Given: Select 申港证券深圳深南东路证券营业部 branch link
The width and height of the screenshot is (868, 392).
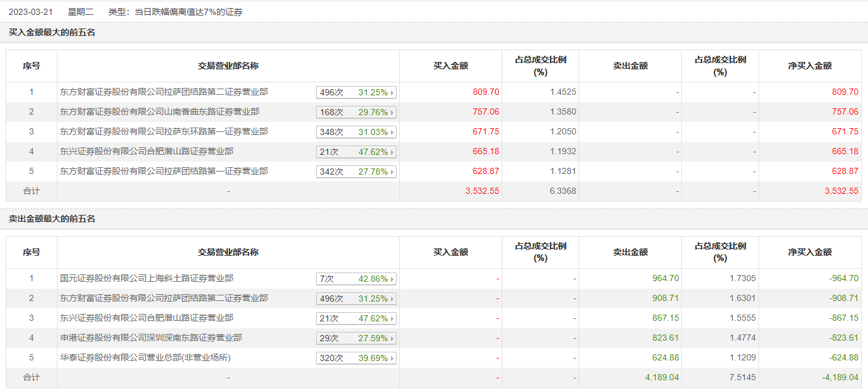Looking at the screenshot, I should pos(150,338).
